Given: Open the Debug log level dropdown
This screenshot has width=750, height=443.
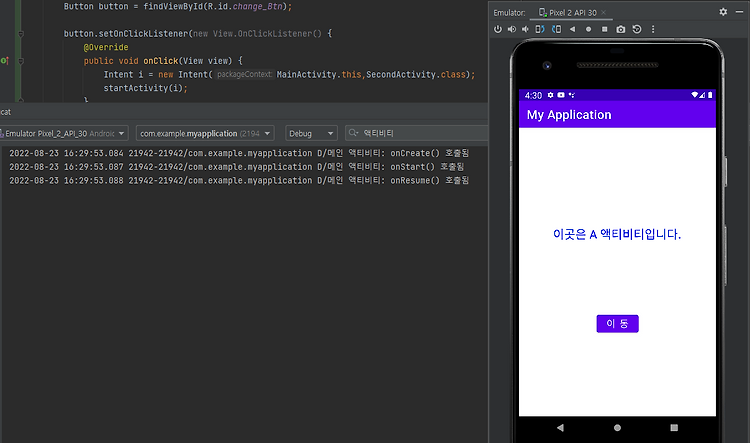Looking at the screenshot, I should coord(311,133).
